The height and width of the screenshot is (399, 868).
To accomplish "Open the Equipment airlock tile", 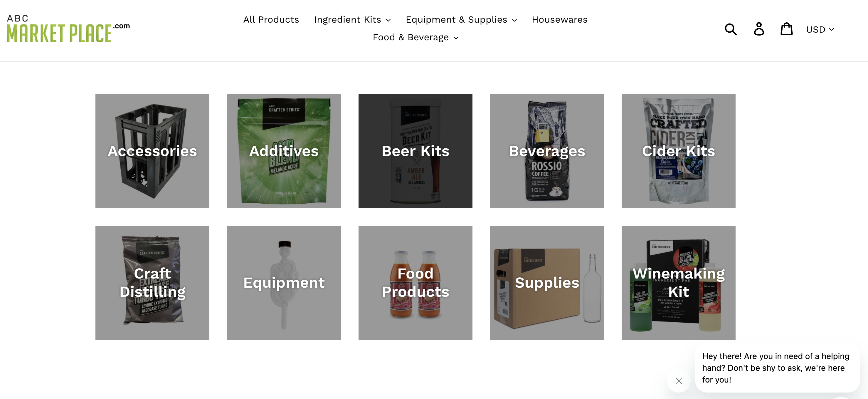I will (x=284, y=282).
